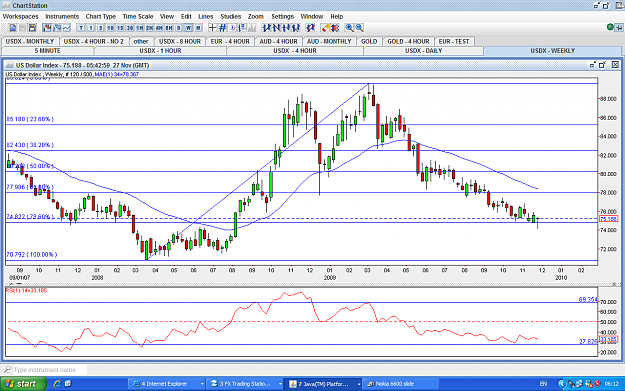625x391 pixels.
Task: Select the tick (T) time scale
Action: 81,28
